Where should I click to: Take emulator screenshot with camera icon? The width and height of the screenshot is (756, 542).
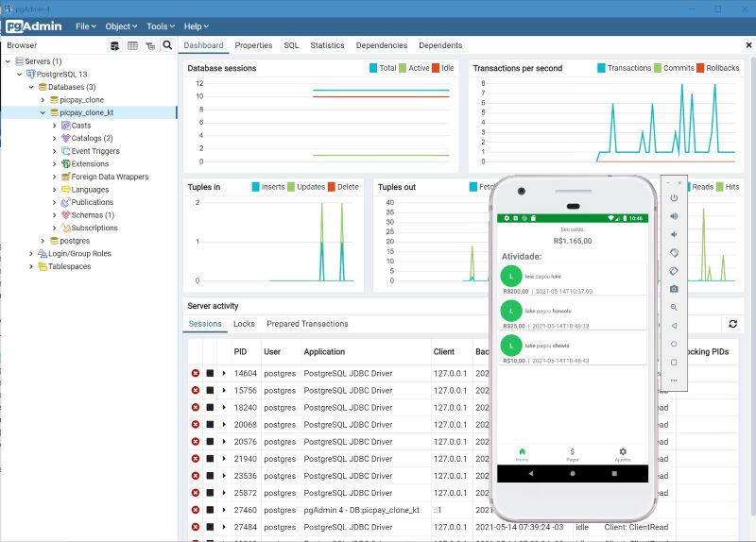[674, 289]
